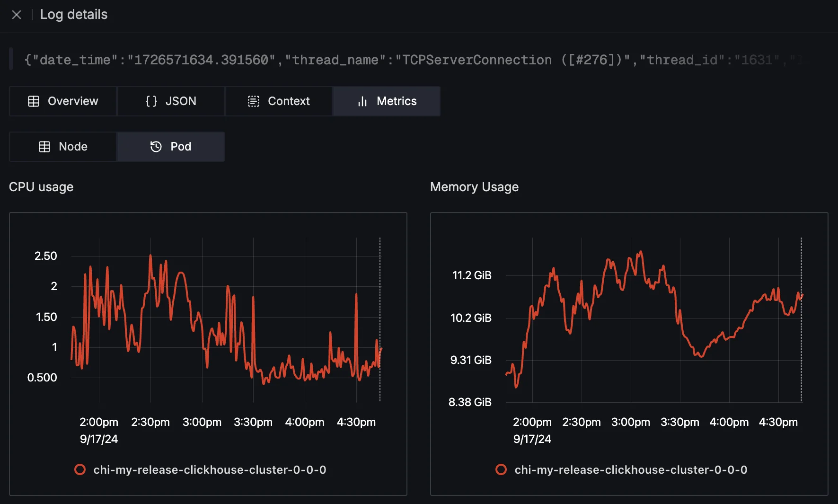This screenshot has width=838, height=504.
Task: Select the Metrics tab
Action: 387,101
